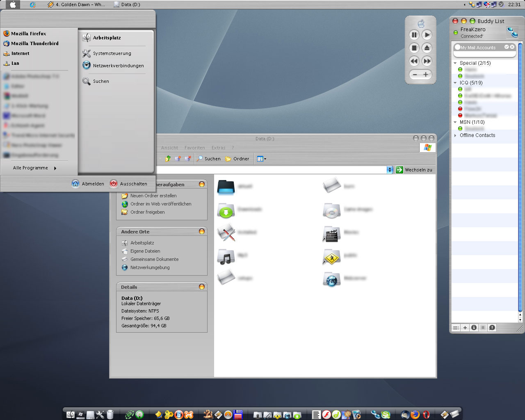The image size is (525, 420).
Task: Open Gemeinsame Dokumente link
Action: [155, 259]
